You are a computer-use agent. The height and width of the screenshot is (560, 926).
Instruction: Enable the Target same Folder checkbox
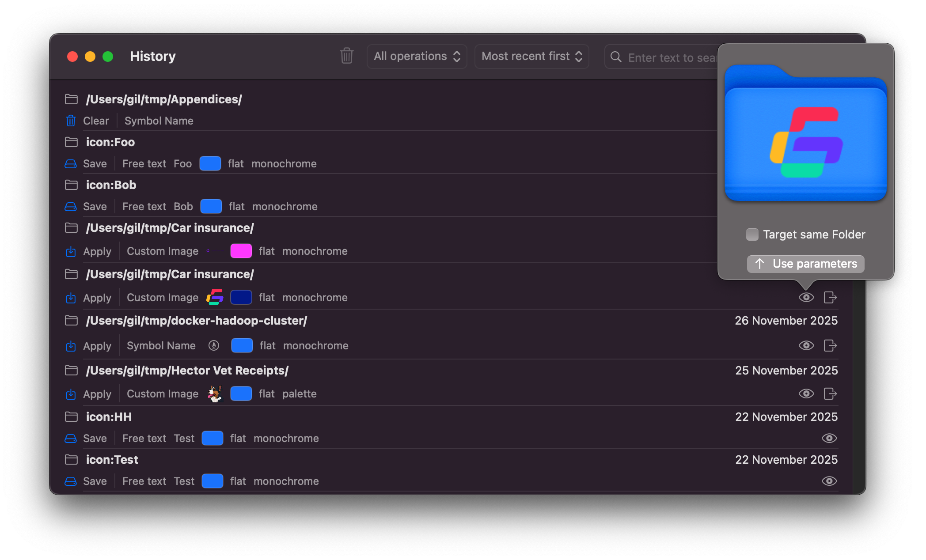tap(752, 235)
